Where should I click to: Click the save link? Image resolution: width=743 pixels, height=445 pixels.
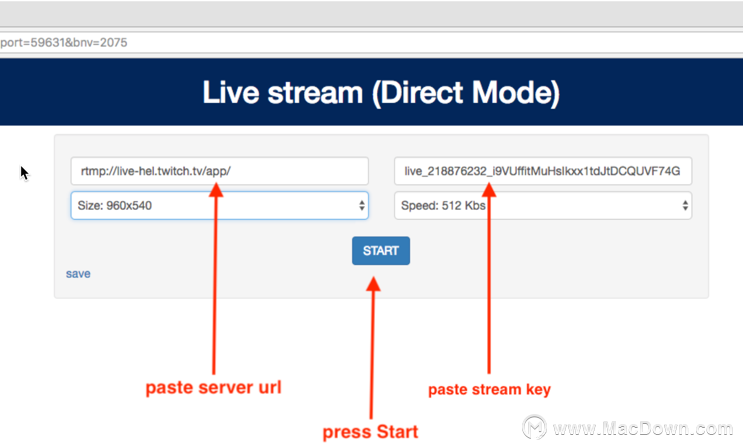pyautogui.click(x=78, y=274)
